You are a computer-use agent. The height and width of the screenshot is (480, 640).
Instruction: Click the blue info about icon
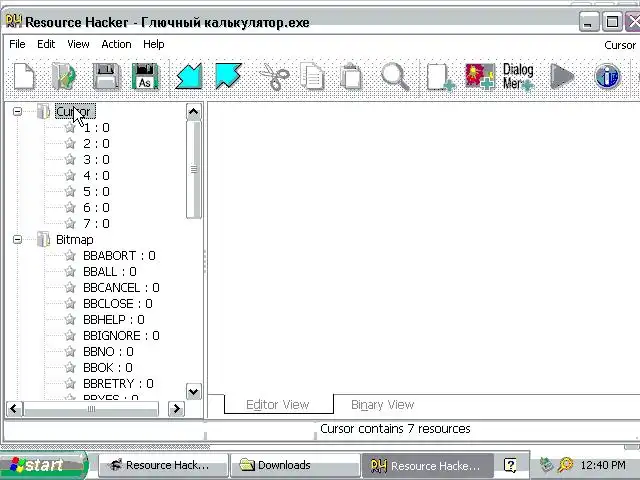coord(607,76)
